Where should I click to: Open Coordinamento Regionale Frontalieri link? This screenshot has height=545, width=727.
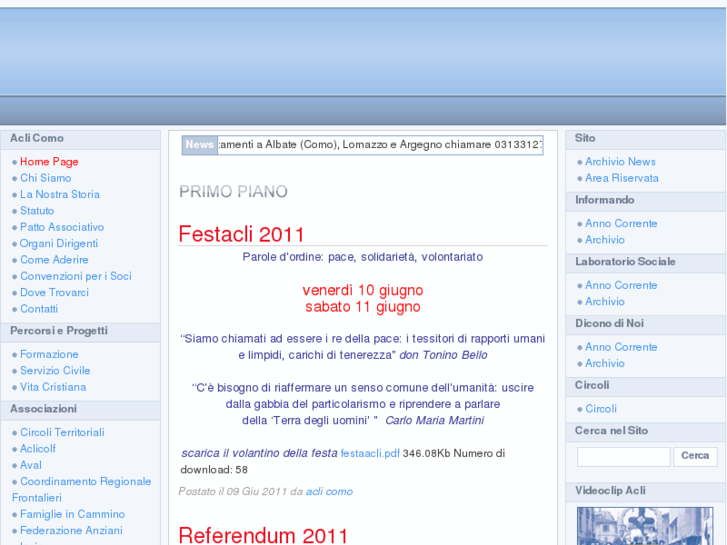(x=82, y=489)
